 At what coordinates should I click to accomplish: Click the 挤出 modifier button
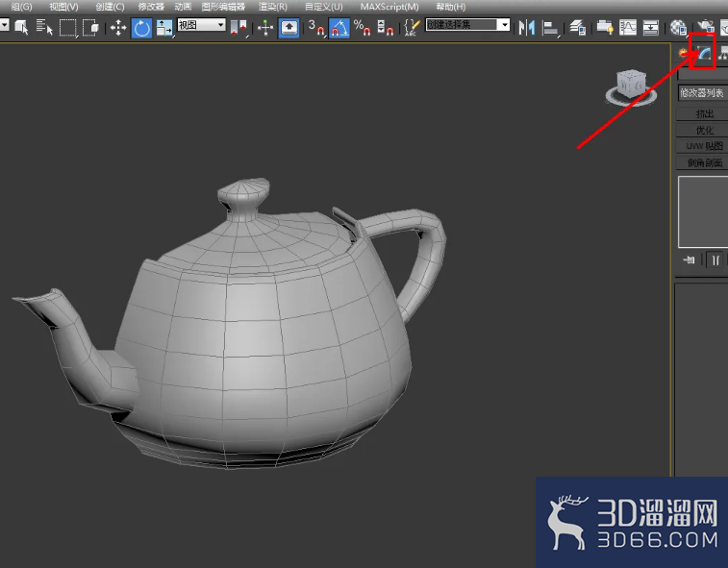point(702,113)
